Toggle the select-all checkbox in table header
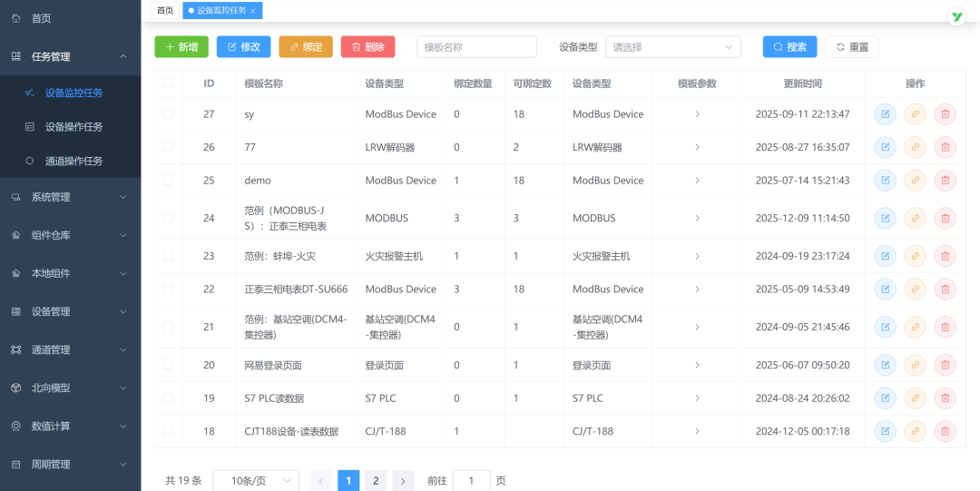The image size is (980, 491). pyautogui.click(x=168, y=83)
